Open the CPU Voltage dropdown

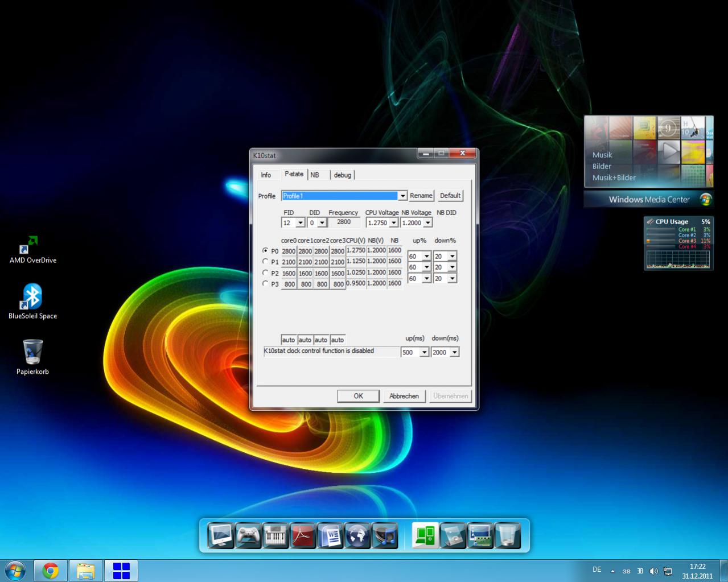(x=393, y=223)
